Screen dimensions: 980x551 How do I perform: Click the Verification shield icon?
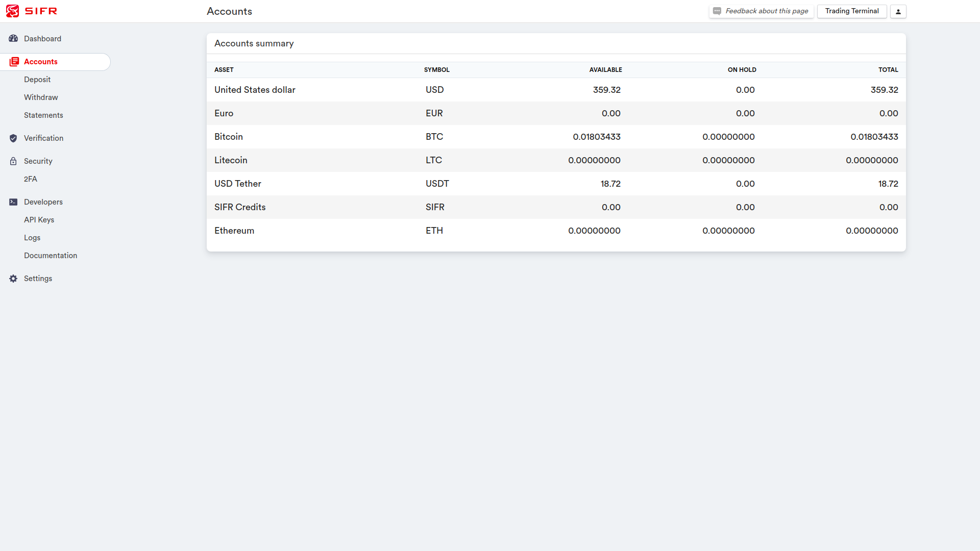coord(13,138)
